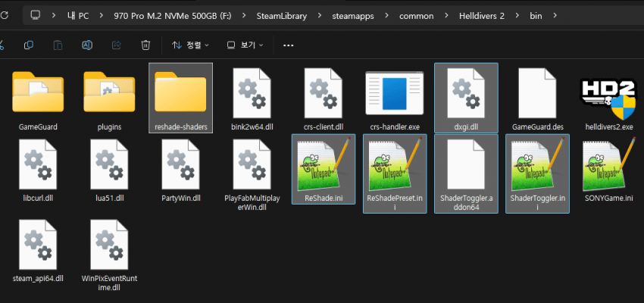644x303 pixels.
Task: Click the SONYGame.ini file name
Action: (609, 198)
